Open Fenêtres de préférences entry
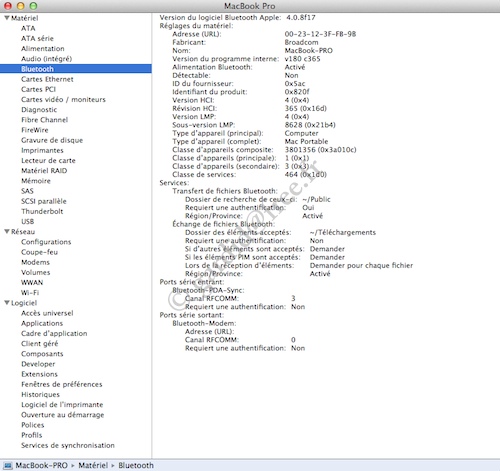The height and width of the screenshot is (471, 500). (62, 384)
